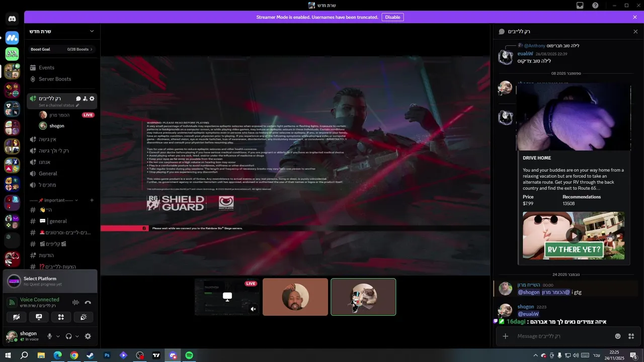This screenshot has height=362, width=644.
Task: Open headphone output options arrow
Action: [x=77, y=336]
